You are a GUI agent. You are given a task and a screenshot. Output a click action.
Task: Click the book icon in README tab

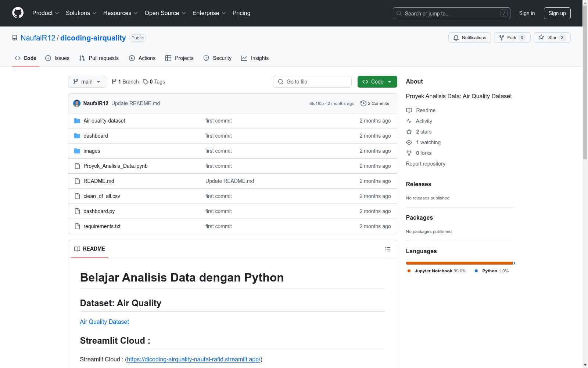77,249
